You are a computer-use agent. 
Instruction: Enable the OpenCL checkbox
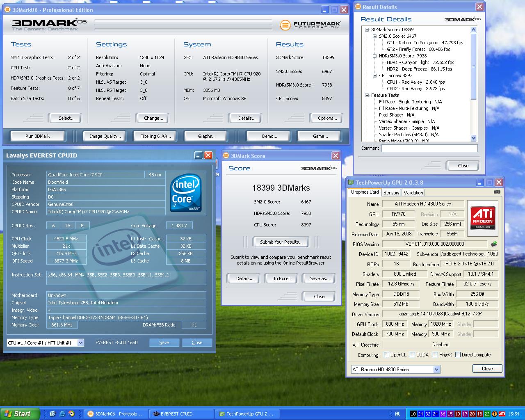(x=386, y=355)
